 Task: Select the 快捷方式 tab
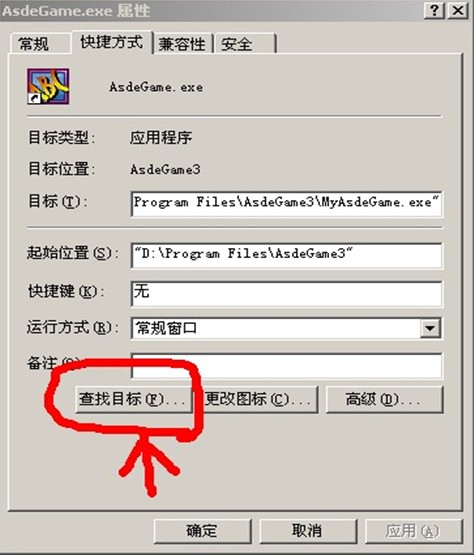[x=112, y=42]
